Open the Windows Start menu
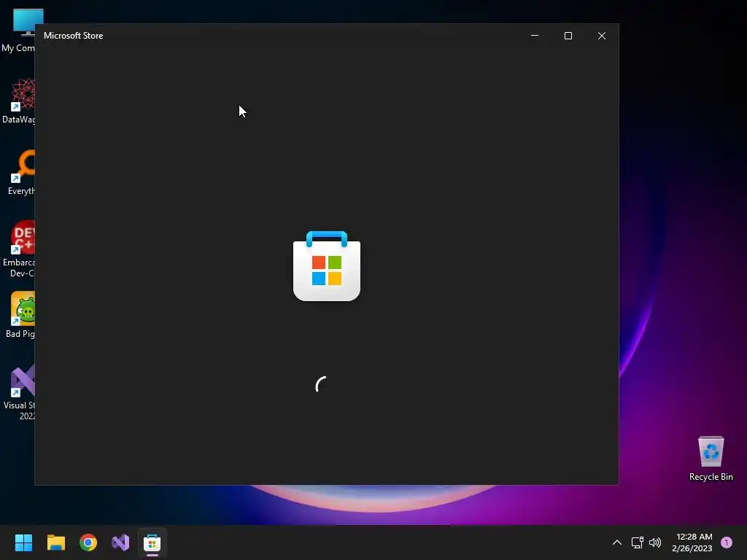The image size is (747, 560). click(23, 542)
